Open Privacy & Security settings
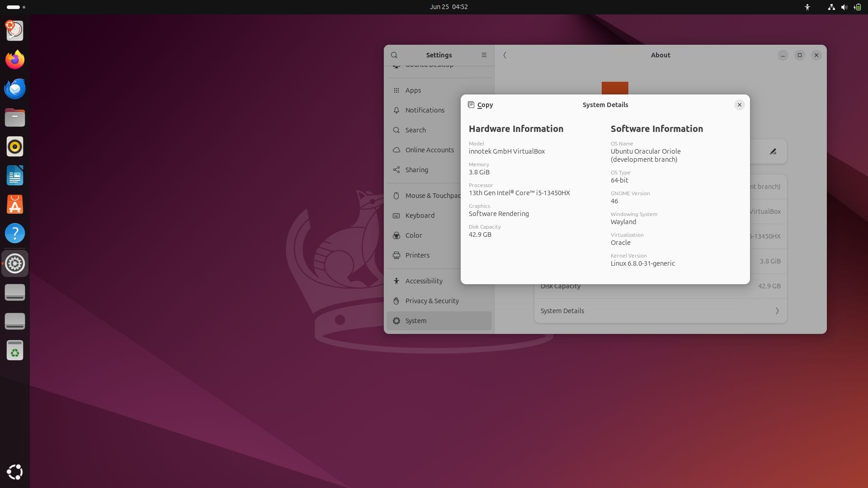Screen dimensions: 868x488 pos(432,300)
